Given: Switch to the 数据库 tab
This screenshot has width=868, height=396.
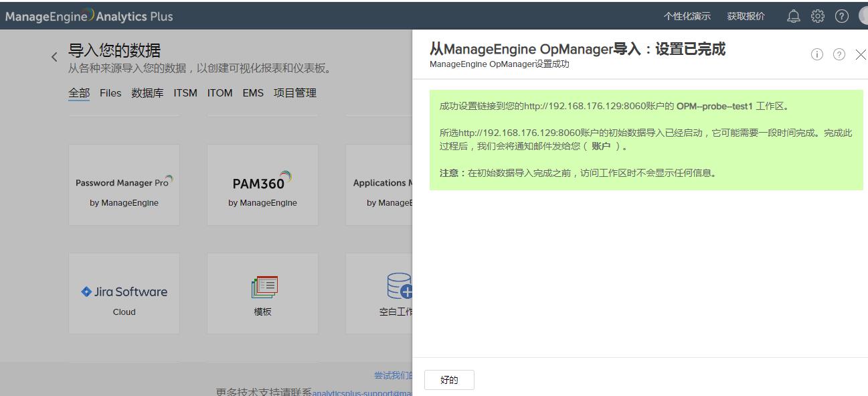Looking at the screenshot, I should click(x=147, y=93).
